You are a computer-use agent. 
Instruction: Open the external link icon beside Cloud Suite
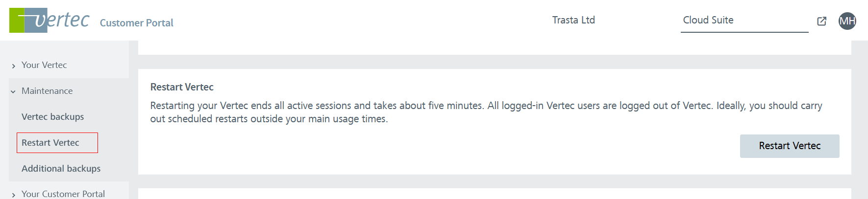(x=822, y=21)
